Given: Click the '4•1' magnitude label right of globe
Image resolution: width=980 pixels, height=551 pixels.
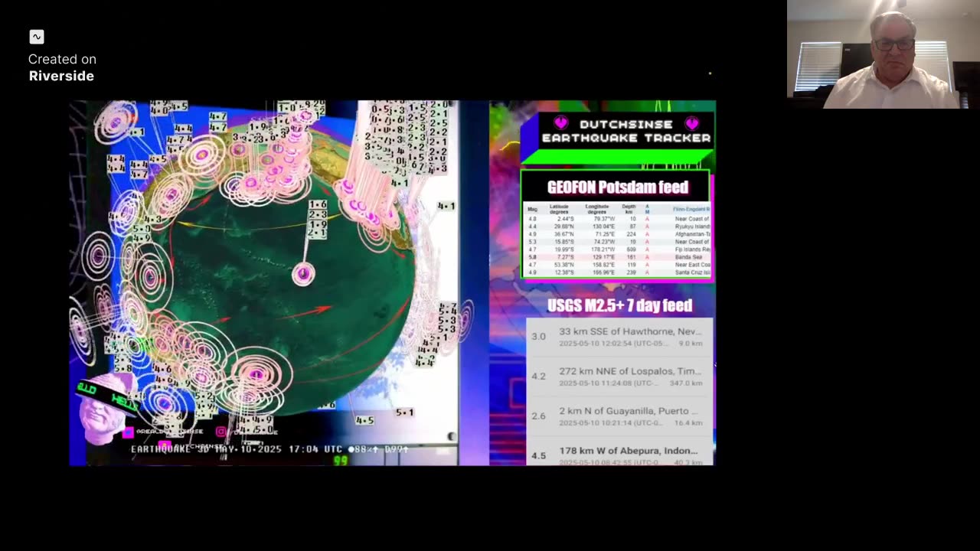Looking at the screenshot, I should pyautogui.click(x=446, y=206).
